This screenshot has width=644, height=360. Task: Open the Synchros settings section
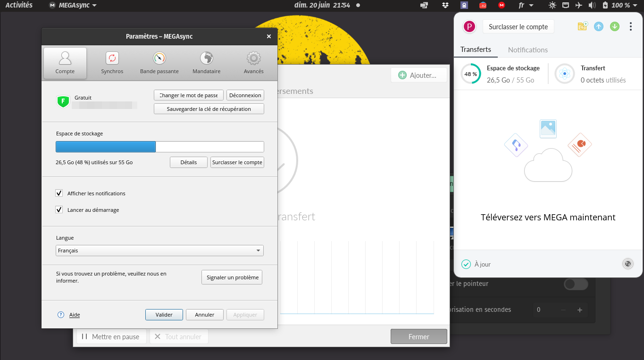pyautogui.click(x=112, y=63)
